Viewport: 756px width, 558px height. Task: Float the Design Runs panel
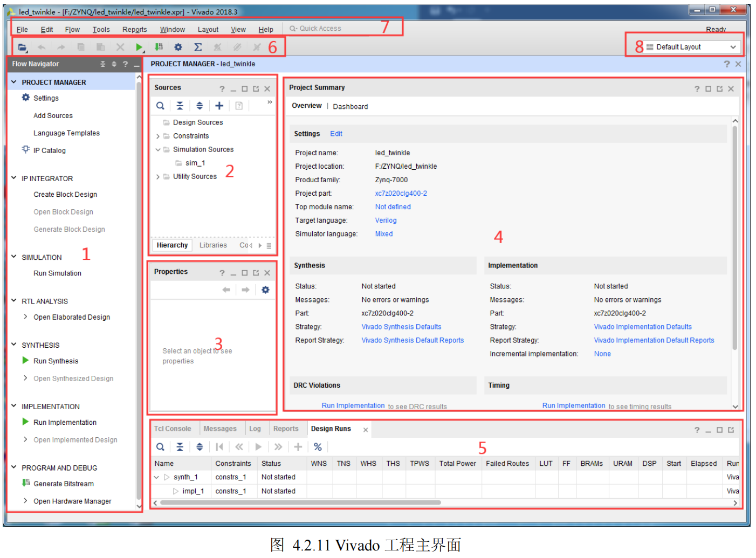731,430
